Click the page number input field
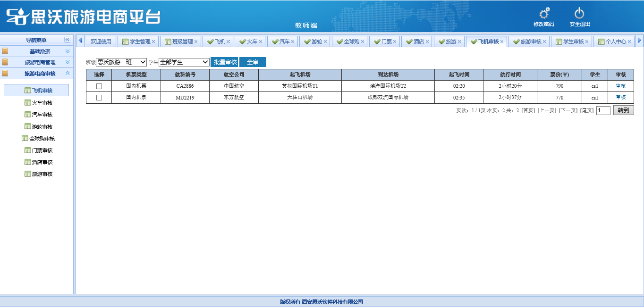The width and height of the screenshot is (644, 307). coord(603,110)
